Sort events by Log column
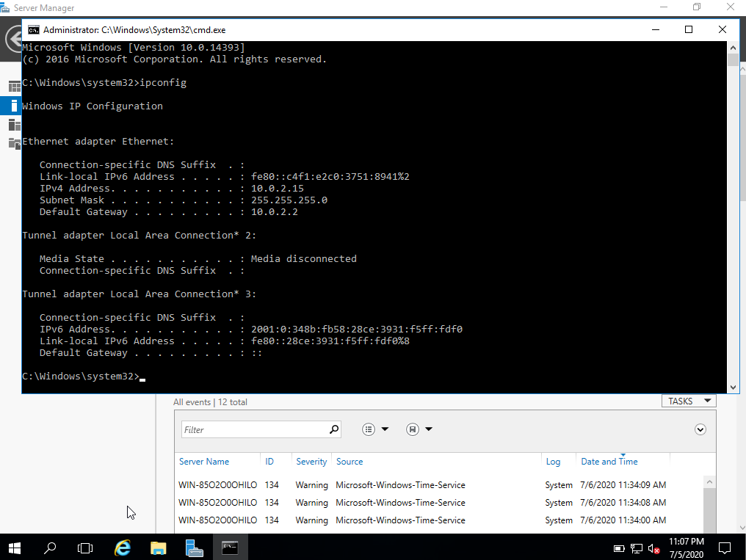The height and width of the screenshot is (560, 746). pos(553,462)
